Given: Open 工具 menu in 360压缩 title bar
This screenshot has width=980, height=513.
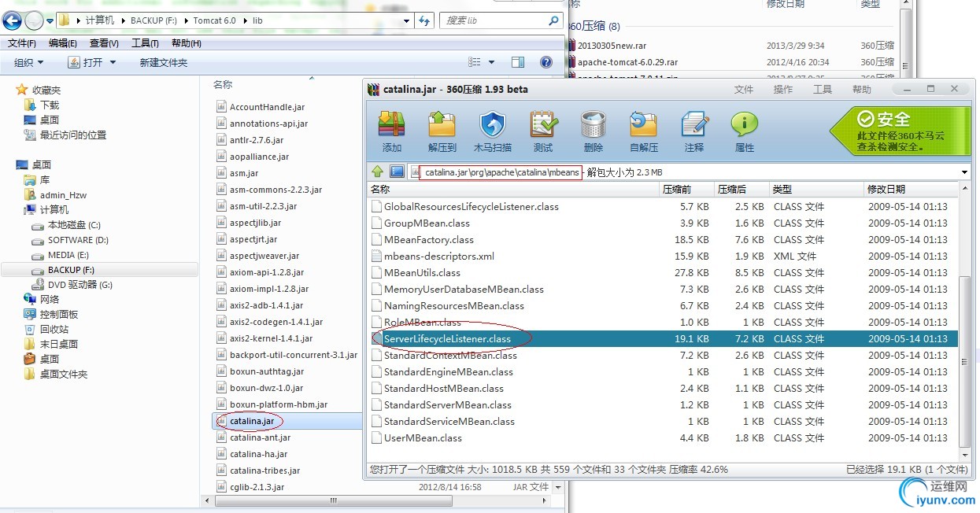Looking at the screenshot, I should click(823, 90).
